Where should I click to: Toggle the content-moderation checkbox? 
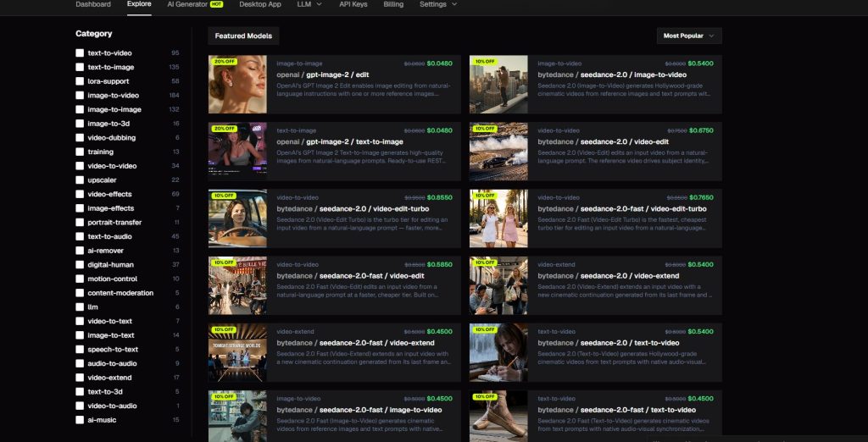(x=80, y=293)
